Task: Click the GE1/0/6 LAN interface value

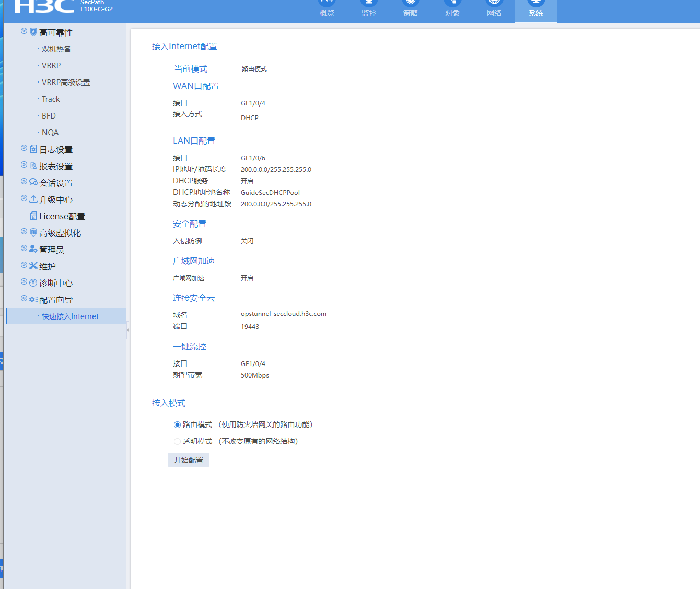Action: 253,158
